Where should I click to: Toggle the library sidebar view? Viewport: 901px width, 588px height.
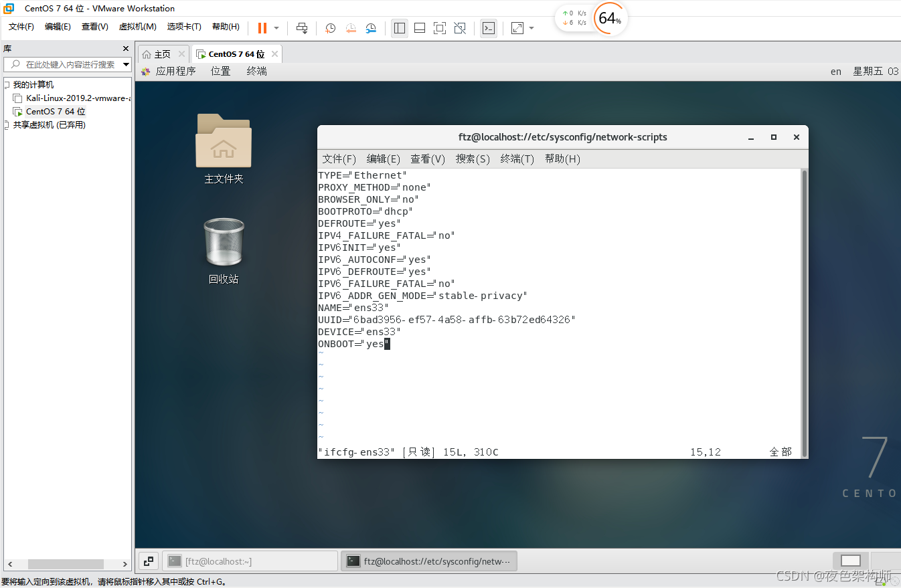[400, 28]
